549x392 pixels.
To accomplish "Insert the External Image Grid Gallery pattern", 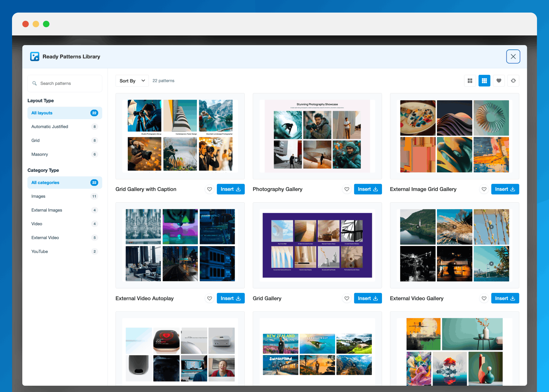I will point(505,189).
